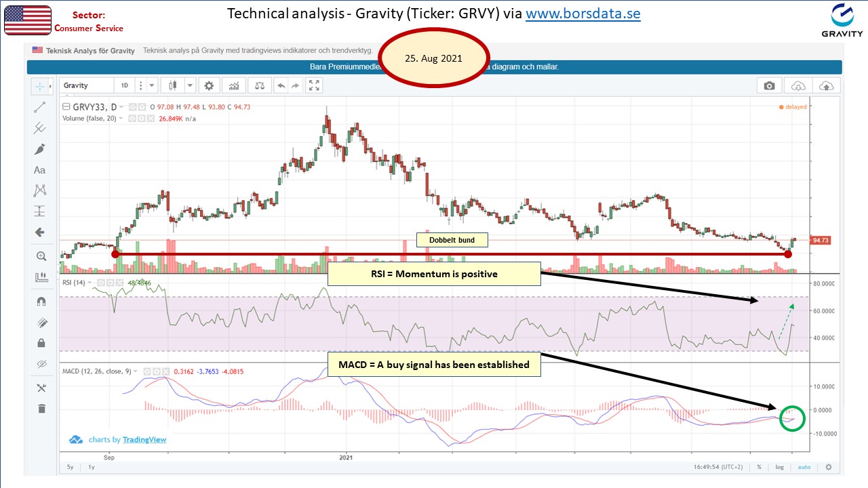The image size is (868, 488).
Task: Toggle magnet mode in drawing toolbar
Action: [x=41, y=302]
